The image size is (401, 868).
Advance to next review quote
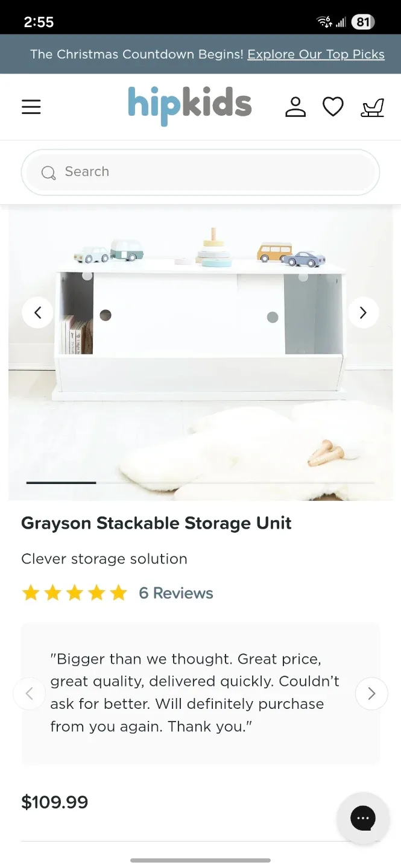371,694
